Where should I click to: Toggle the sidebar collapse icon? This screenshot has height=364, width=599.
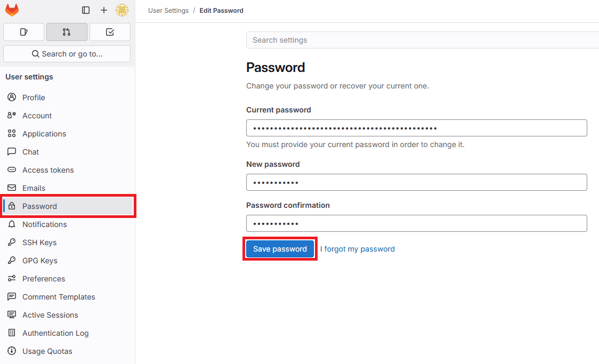pyautogui.click(x=86, y=10)
